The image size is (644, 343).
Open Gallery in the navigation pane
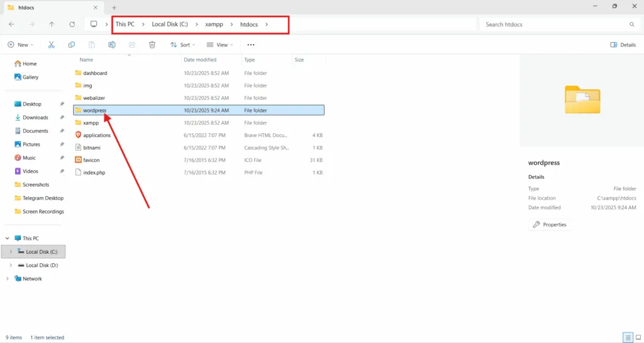26,77
